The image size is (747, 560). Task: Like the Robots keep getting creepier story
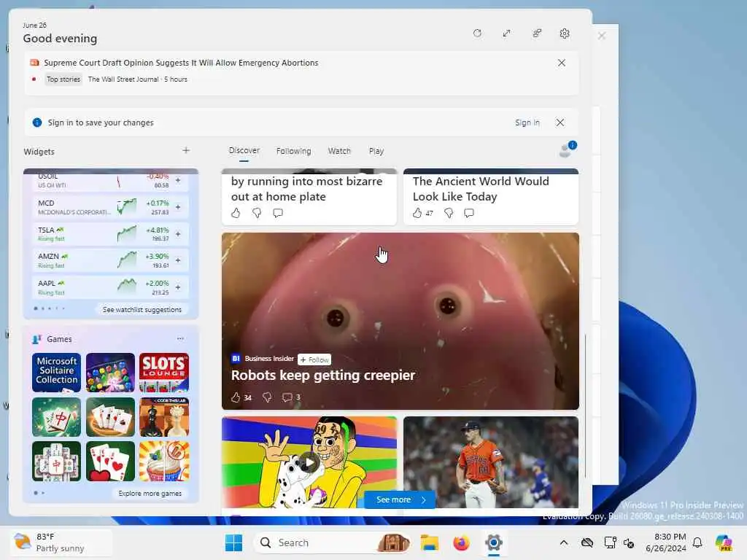point(236,397)
